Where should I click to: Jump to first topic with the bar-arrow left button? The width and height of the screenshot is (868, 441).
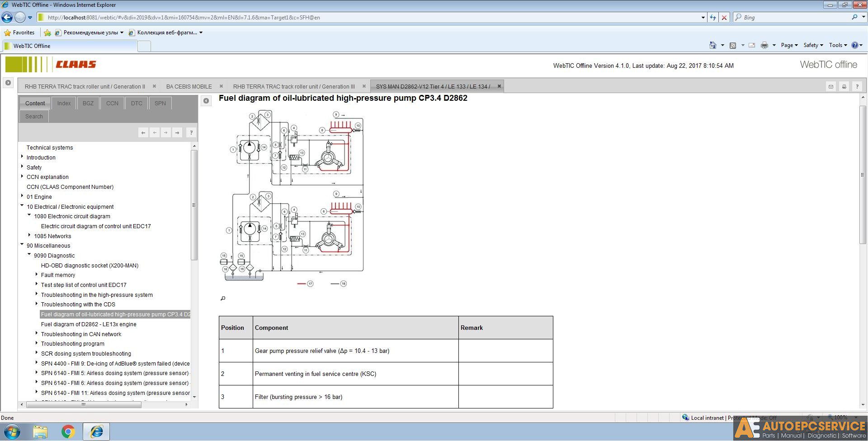pyautogui.click(x=143, y=132)
